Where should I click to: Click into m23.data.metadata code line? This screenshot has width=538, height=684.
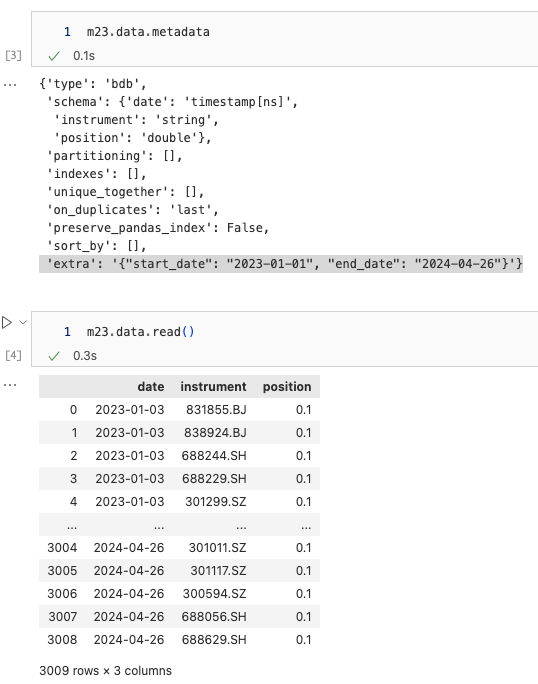[x=148, y=32]
